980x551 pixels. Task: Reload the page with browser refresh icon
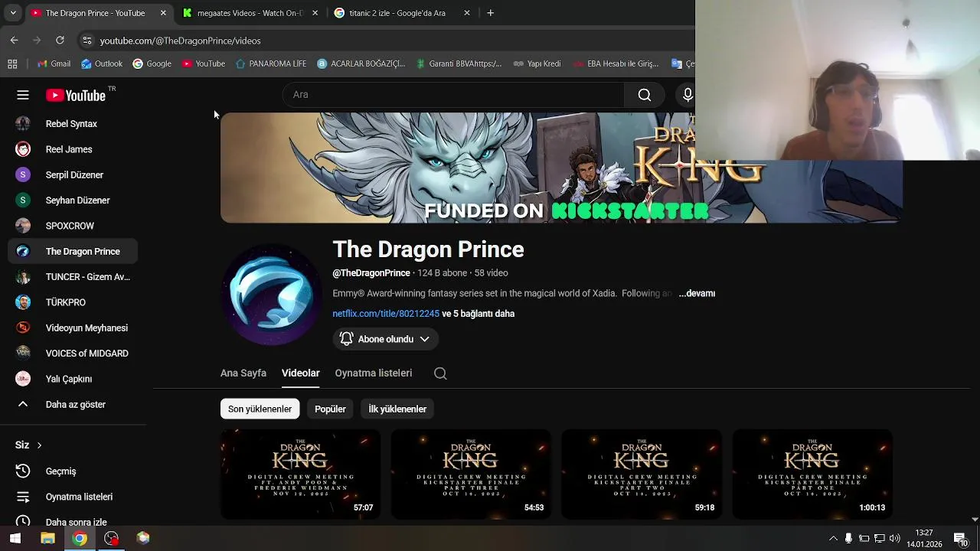point(60,40)
